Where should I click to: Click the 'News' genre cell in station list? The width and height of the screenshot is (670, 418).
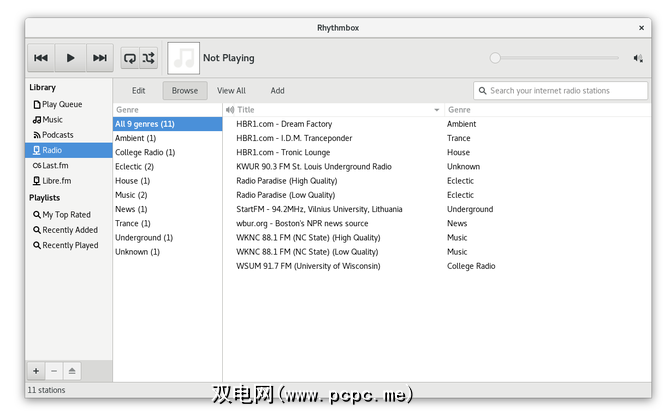point(457,223)
